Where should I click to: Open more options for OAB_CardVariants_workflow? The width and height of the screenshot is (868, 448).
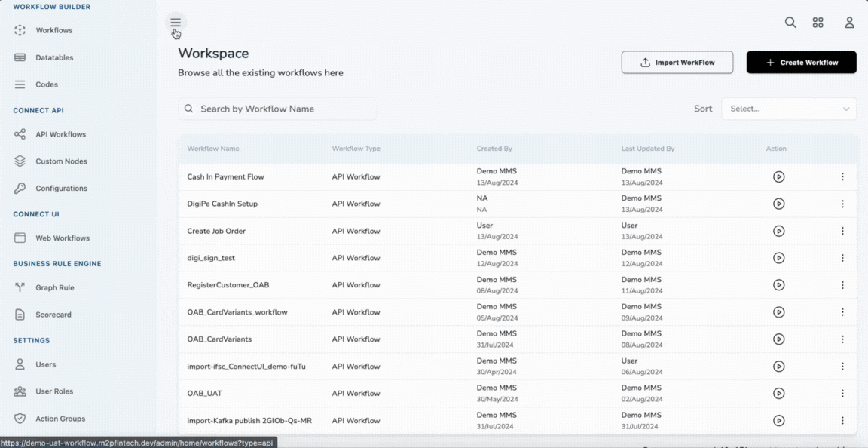click(x=842, y=312)
